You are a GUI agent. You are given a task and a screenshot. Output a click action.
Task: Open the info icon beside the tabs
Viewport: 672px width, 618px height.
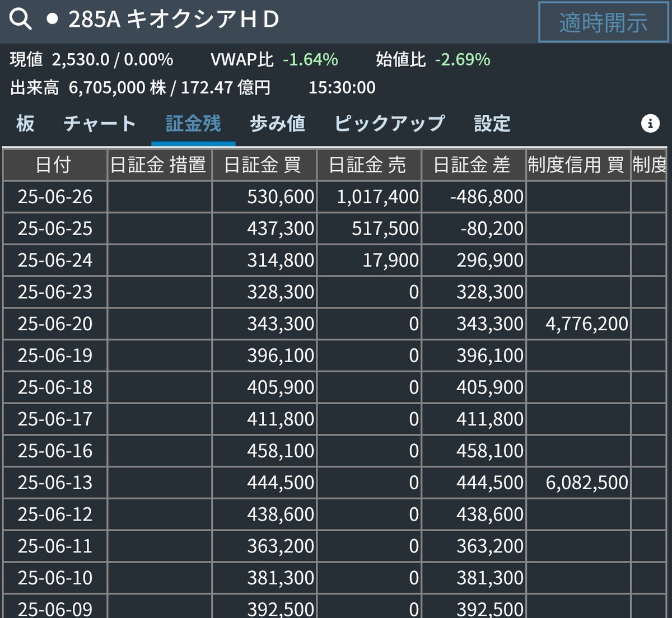(x=650, y=123)
